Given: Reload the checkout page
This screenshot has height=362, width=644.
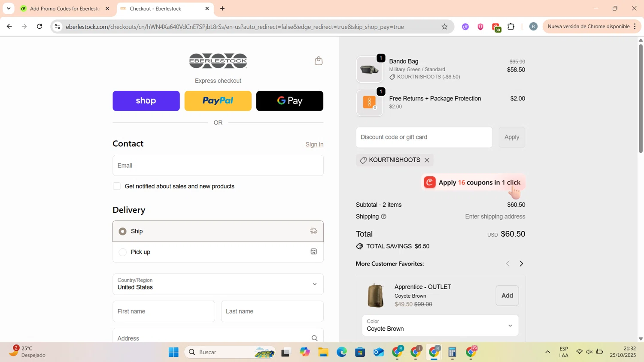Looking at the screenshot, I should coord(39,27).
